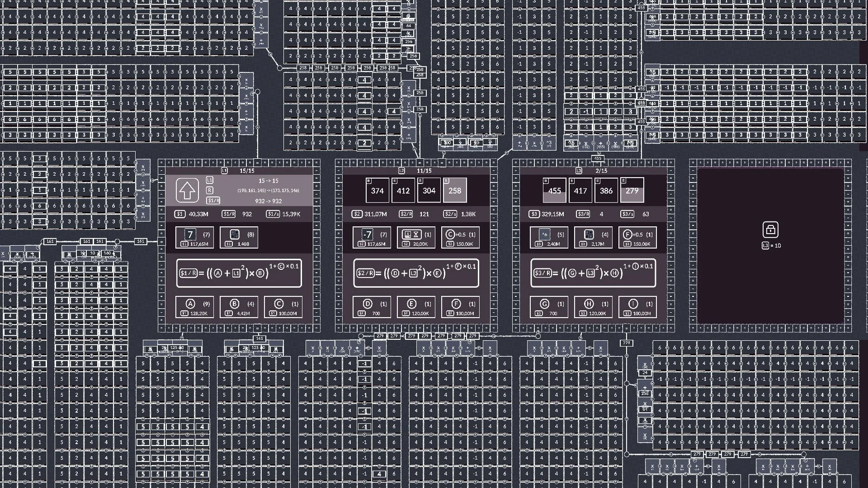Click the upgrade arrow icon in the L1 panel
The height and width of the screenshot is (488, 868).
point(188,190)
